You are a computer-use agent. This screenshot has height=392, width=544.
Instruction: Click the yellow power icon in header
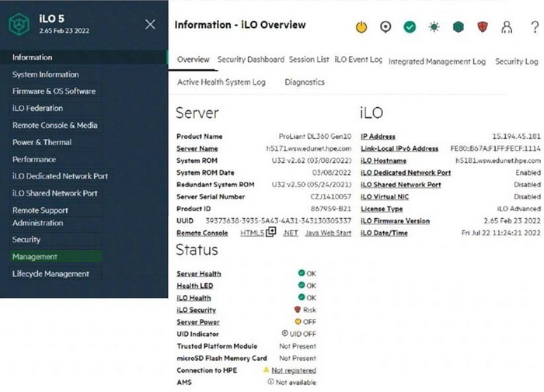tap(361, 27)
